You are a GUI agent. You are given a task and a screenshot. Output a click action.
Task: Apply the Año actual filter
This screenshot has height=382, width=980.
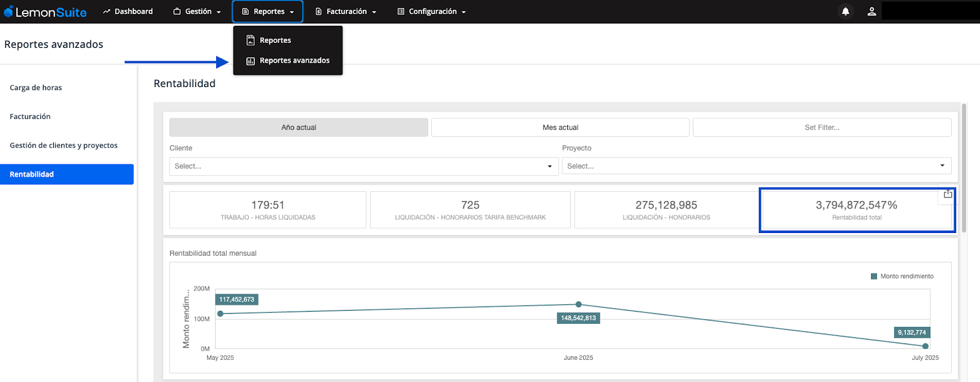point(299,128)
